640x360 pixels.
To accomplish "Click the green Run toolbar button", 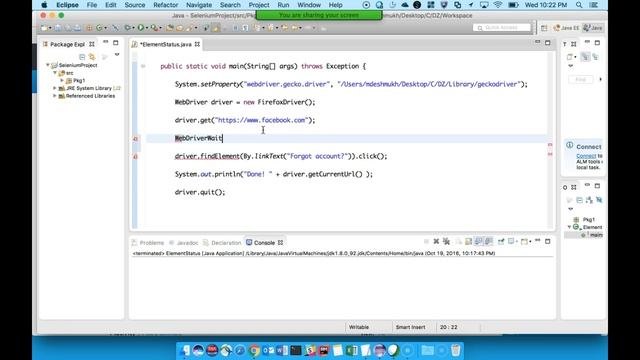I will click(x=141, y=28).
